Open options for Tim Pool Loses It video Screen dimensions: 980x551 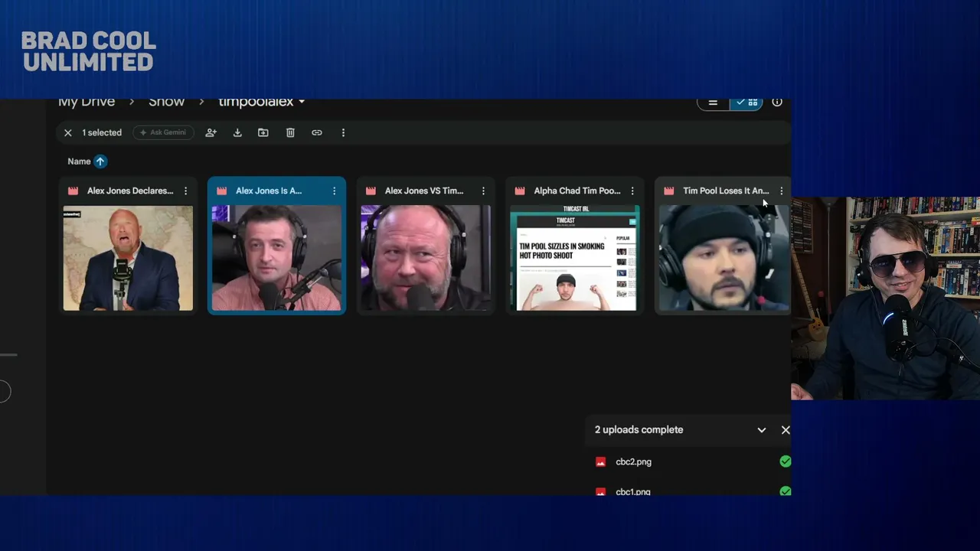pyautogui.click(x=781, y=191)
